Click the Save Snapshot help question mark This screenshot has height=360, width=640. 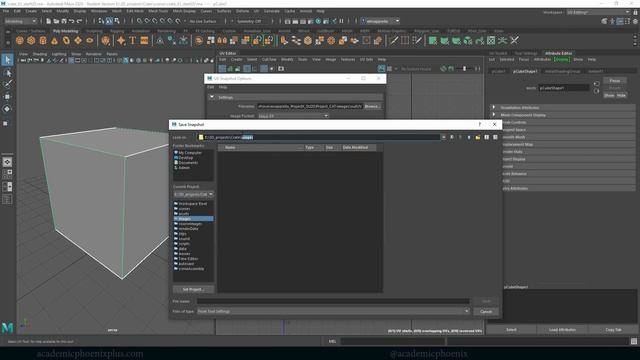(x=480, y=124)
